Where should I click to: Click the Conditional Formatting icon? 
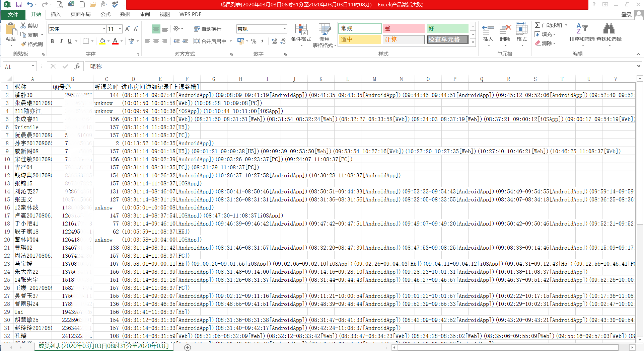click(x=301, y=30)
